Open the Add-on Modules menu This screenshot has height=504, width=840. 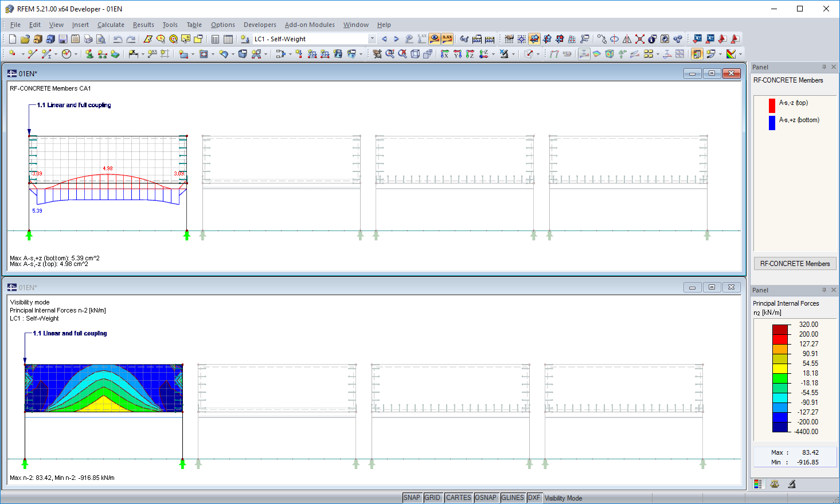point(310,25)
